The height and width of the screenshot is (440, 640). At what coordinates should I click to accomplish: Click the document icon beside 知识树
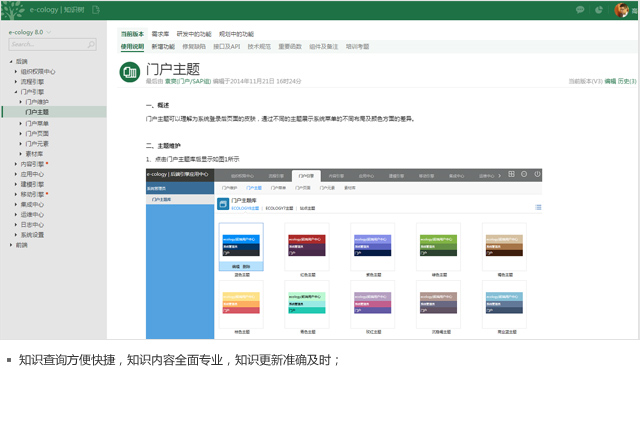pos(94,10)
